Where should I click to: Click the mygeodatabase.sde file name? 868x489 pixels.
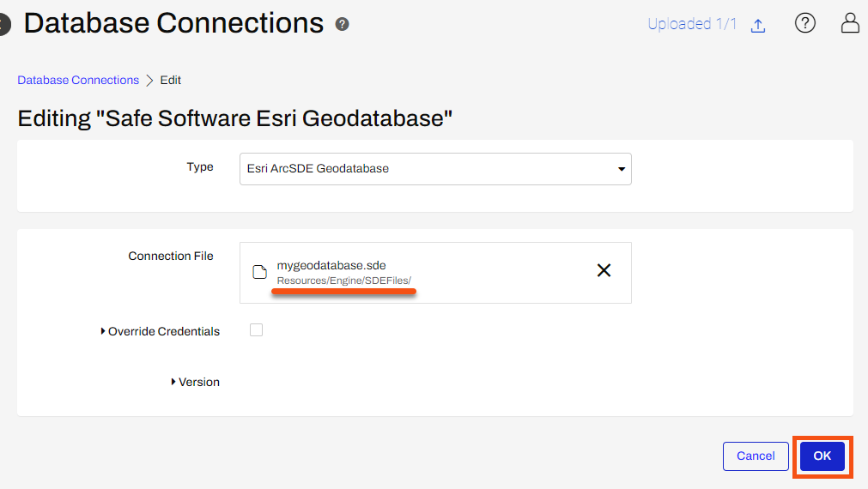[x=331, y=266]
